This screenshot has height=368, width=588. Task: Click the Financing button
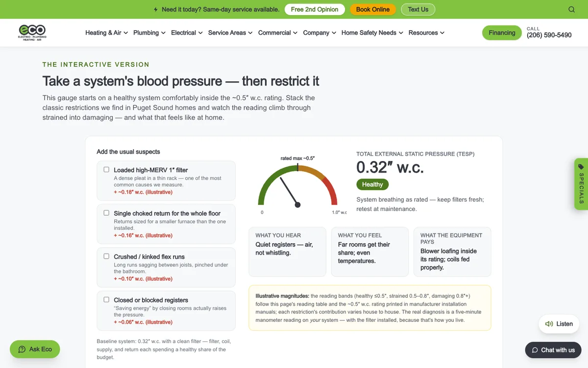[502, 33]
